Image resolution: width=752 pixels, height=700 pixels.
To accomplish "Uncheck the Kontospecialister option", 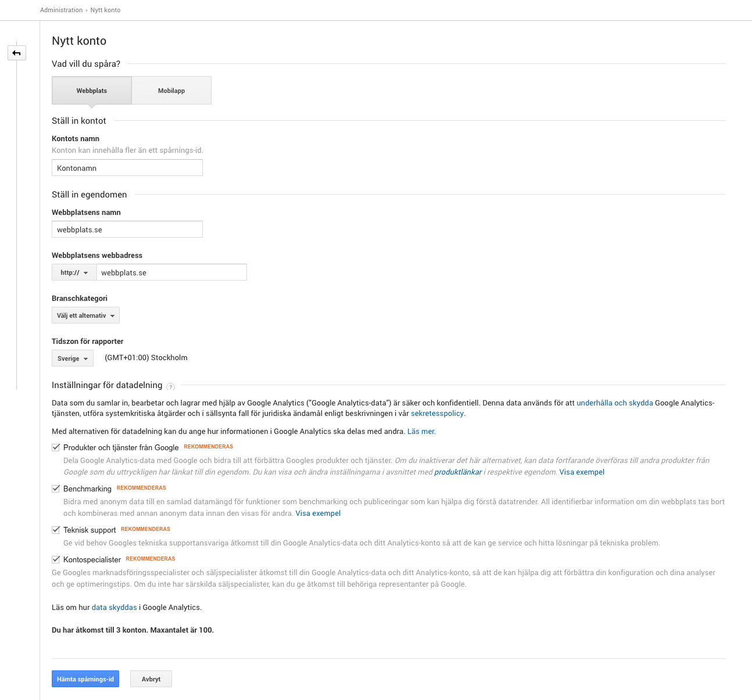I will point(56,559).
